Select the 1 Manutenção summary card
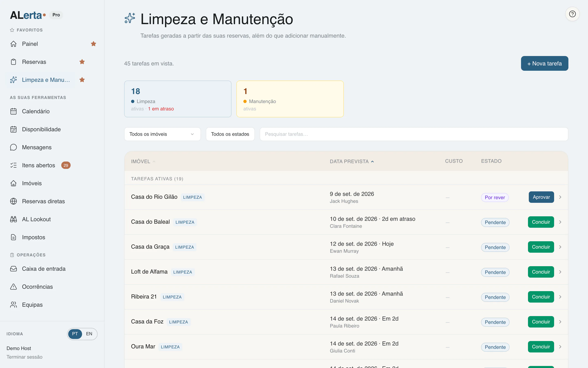This screenshot has width=588, height=368. click(290, 99)
